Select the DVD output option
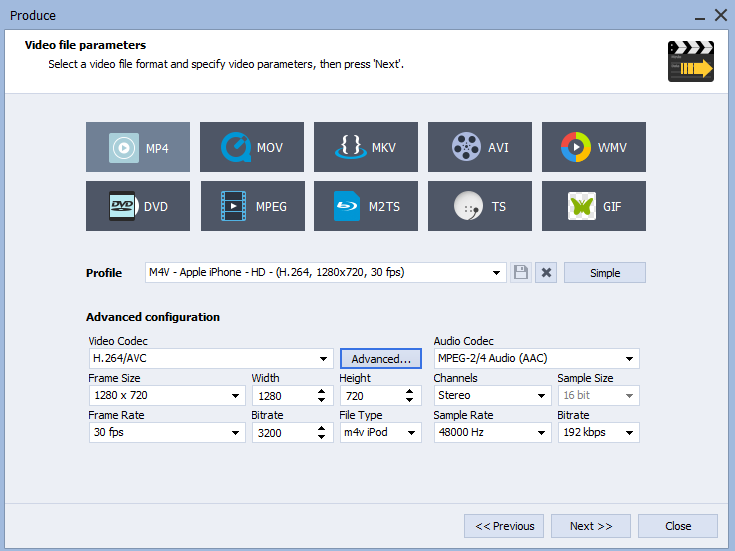The image size is (735, 551). (138, 206)
